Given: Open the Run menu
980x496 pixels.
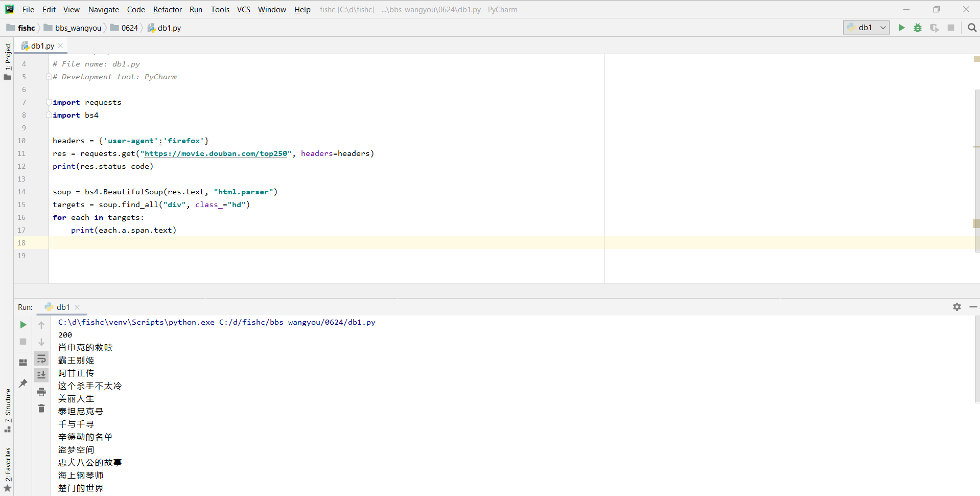Looking at the screenshot, I should [196, 9].
